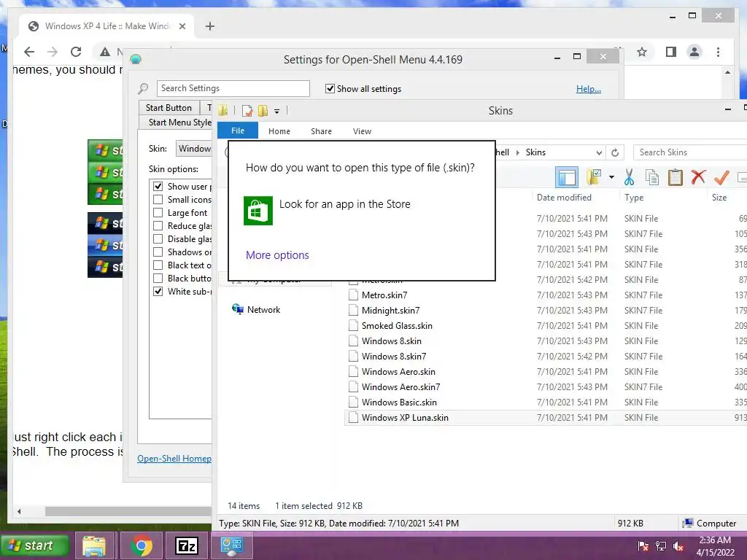Screen dimensions: 747x560
Task: Open Chrome's three-dot menu
Action: coord(718,52)
